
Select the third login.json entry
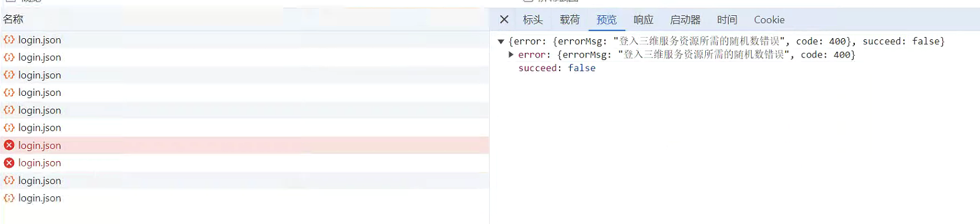[x=245, y=75]
